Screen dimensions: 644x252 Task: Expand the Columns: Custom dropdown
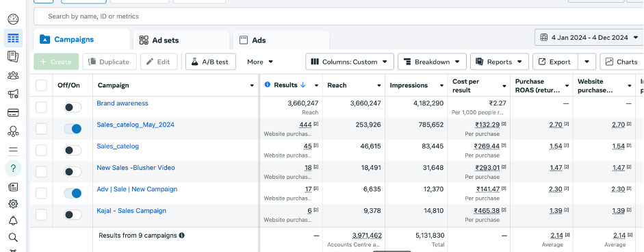(350, 62)
